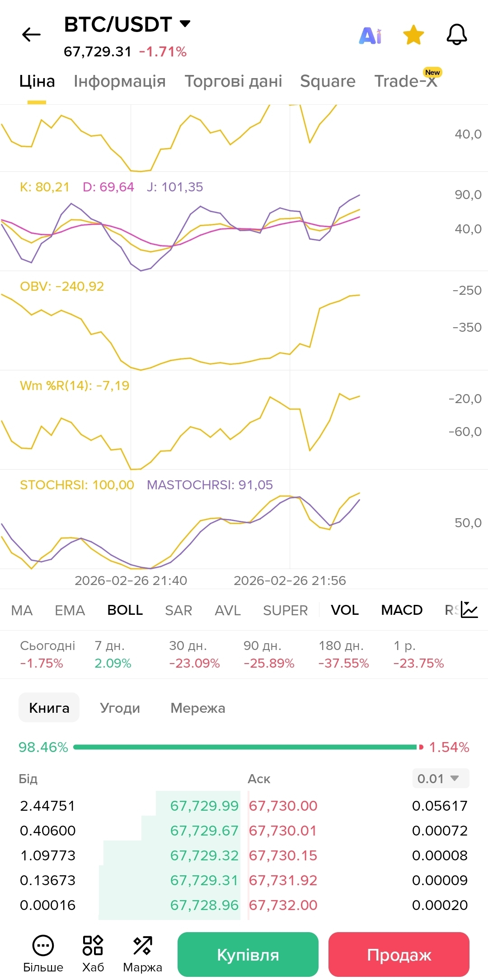Switch to the Інформація tab
This screenshot has height=980, width=488.
pyautogui.click(x=120, y=81)
